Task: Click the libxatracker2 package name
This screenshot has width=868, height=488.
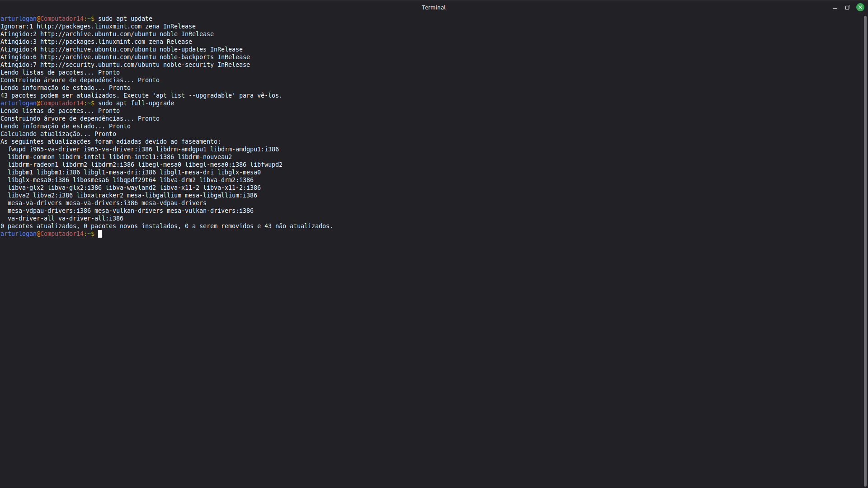Action: (x=99, y=195)
